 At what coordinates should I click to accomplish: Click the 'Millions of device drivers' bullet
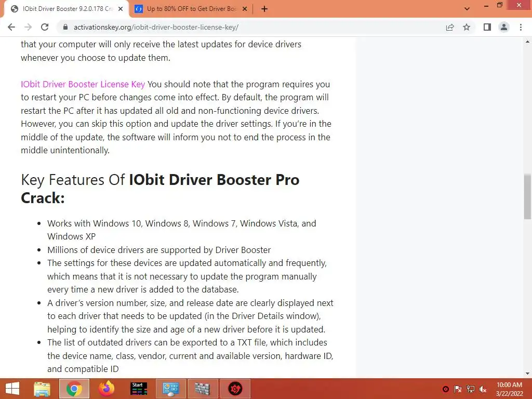(159, 250)
